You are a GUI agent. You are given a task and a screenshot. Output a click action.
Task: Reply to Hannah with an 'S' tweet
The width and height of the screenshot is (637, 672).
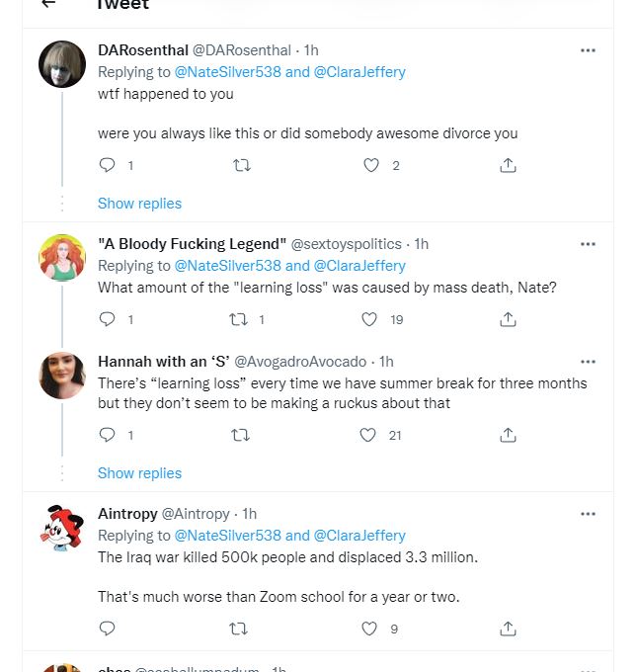pyautogui.click(x=107, y=435)
